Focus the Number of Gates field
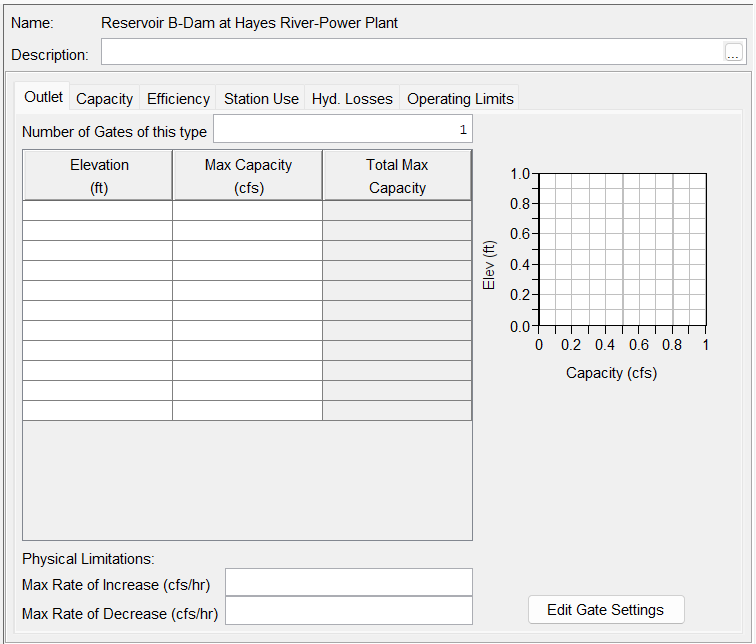The width and height of the screenshot is (756, 644). [342, 130]
